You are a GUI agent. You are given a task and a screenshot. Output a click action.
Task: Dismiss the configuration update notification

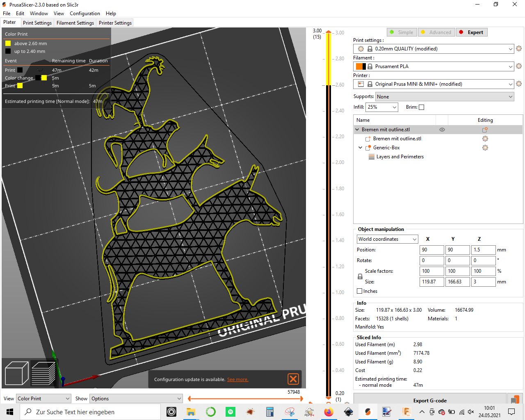[293, 379]
